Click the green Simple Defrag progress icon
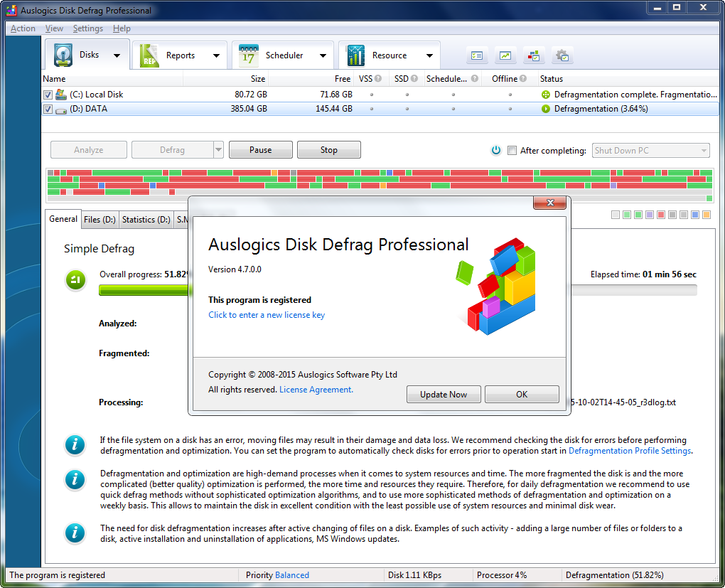Viewport: 725px width, 588px height. coord(76,280)
